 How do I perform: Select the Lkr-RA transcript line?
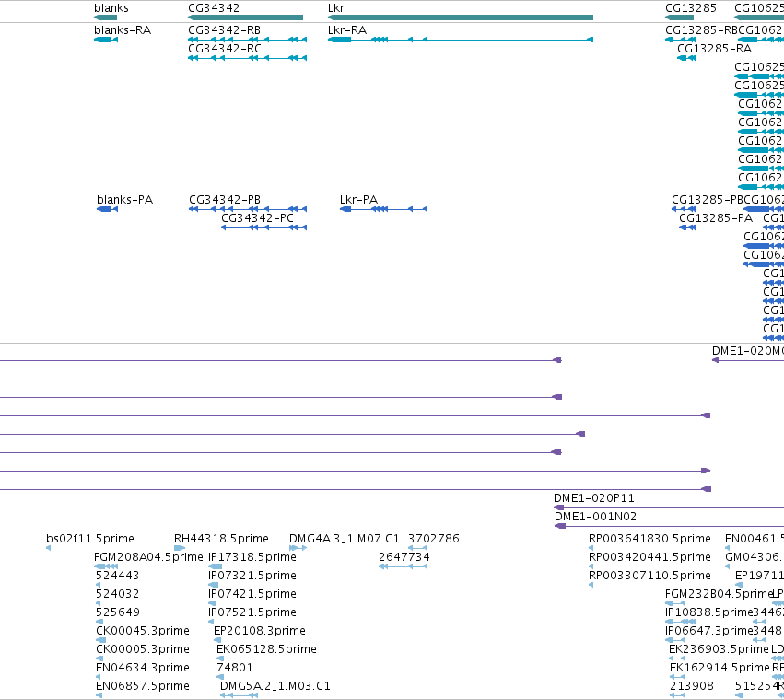point(461,40)
